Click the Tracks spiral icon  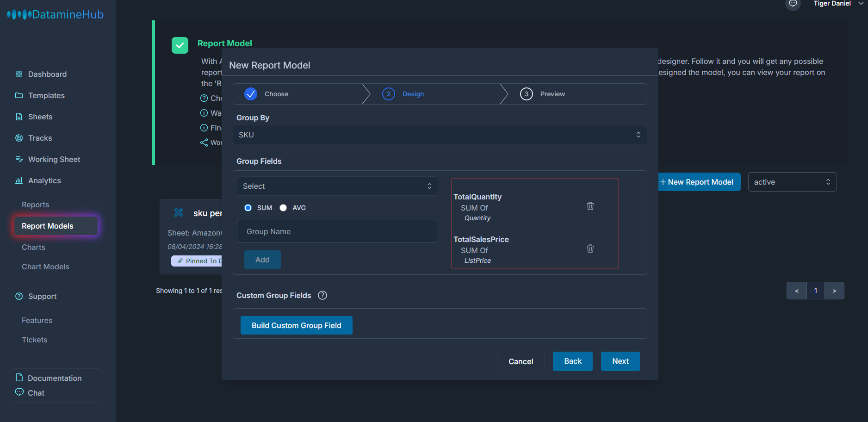point(19,138)
